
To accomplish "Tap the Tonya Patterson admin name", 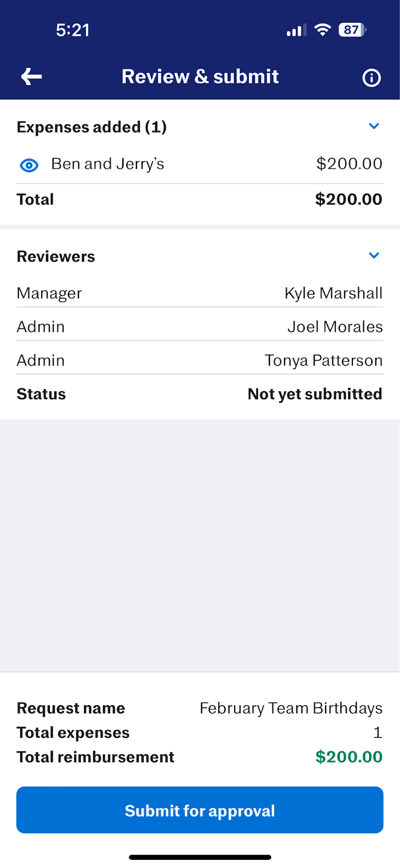I will 324,360.
